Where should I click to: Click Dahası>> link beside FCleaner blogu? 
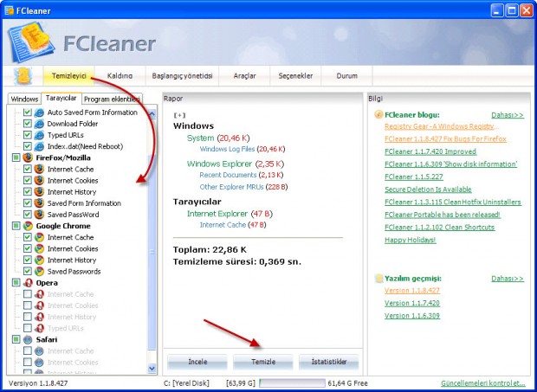[x=508, y=115]
